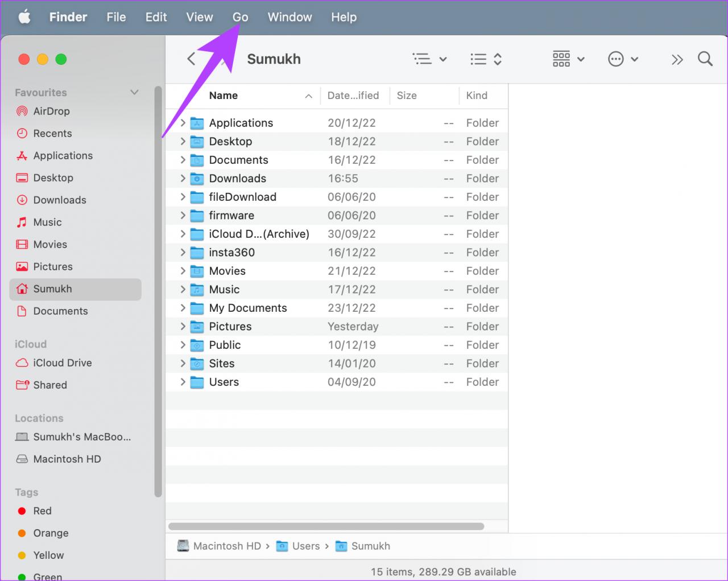
Task: Select the My Documents folder row
Action: click(x=337, y=308)
